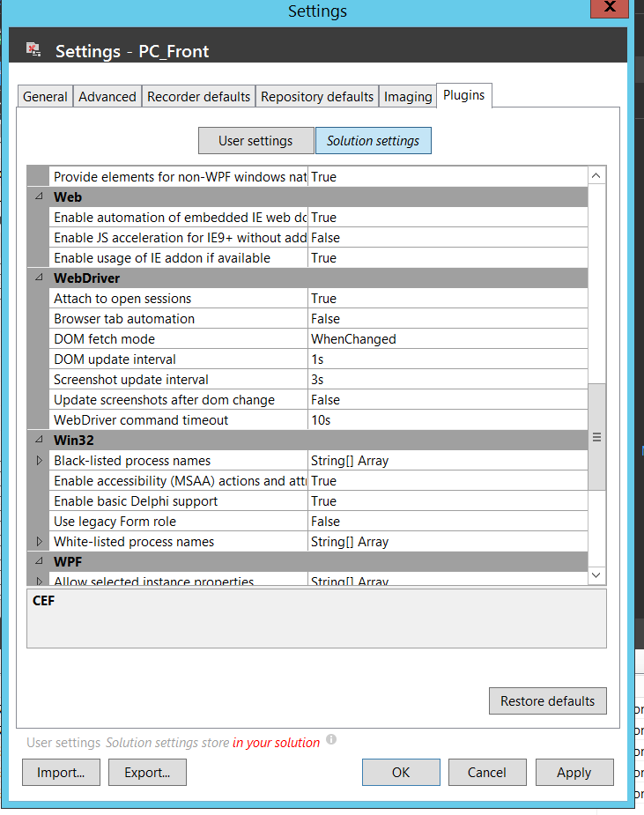
Task: Expand Black-listed process names array
Action: 39,461
